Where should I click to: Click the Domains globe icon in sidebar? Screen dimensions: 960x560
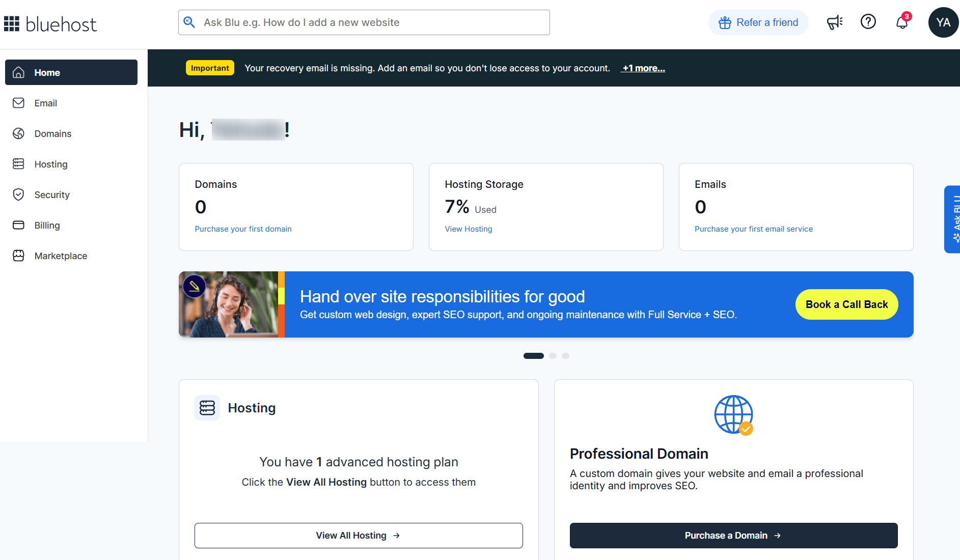18,133
